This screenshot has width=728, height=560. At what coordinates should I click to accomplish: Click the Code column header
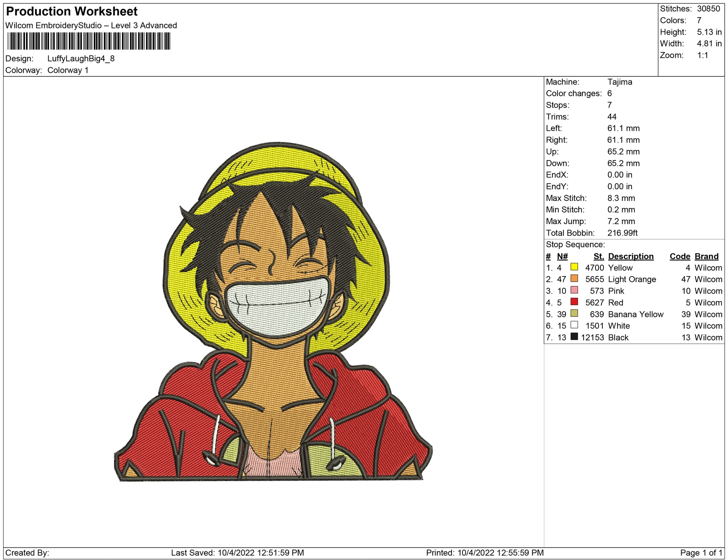click(x=680, y=256)
